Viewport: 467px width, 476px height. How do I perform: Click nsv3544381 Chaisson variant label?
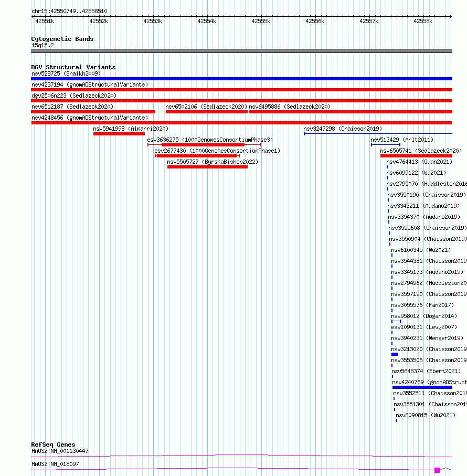pyautogui.click(x=429, y=261)
